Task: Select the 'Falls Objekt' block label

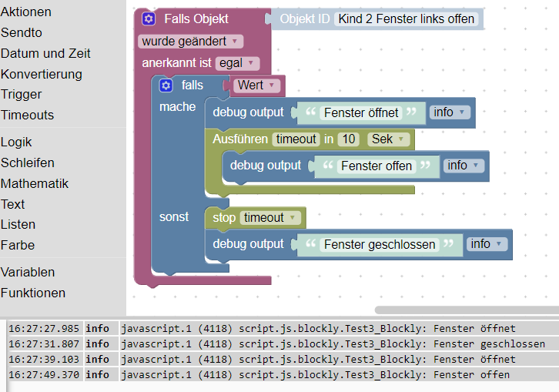Action: coord(196,18)
